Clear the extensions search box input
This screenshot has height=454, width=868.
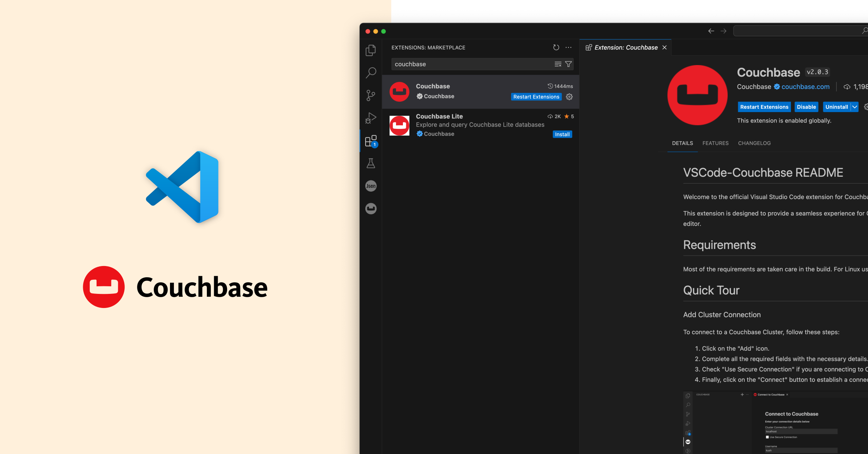pyautogui.click(x=558, y=64)
